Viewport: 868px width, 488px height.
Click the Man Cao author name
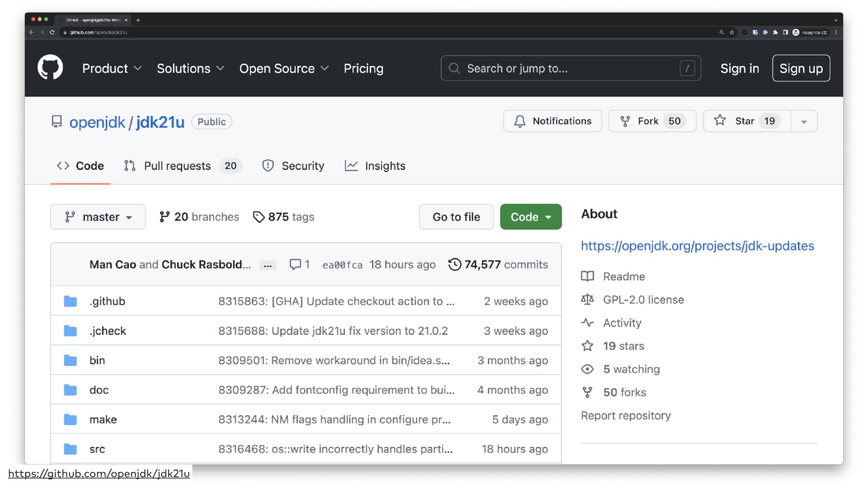[x=113, y=265]
